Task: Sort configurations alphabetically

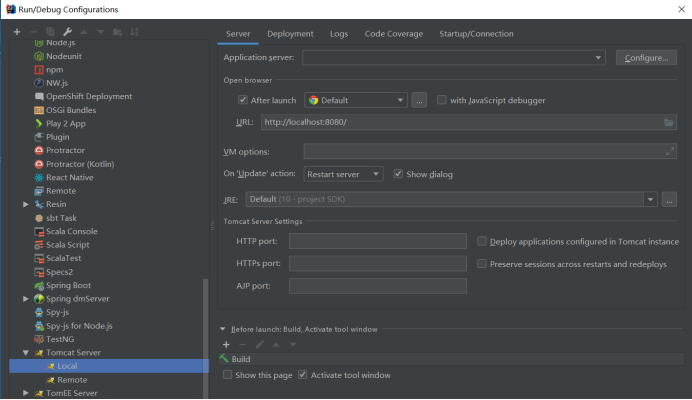Action: point(134,32)
